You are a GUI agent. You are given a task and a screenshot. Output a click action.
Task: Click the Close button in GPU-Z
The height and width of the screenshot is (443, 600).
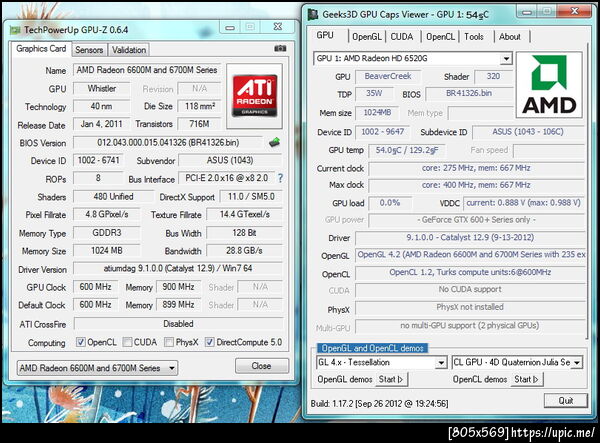point(262,366)
